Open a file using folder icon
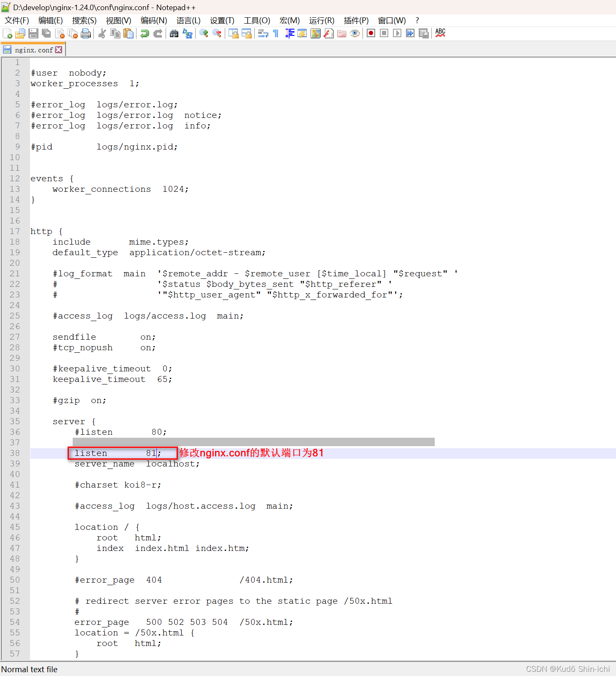Screen dimensions: 616x676 tap(20, 33)
